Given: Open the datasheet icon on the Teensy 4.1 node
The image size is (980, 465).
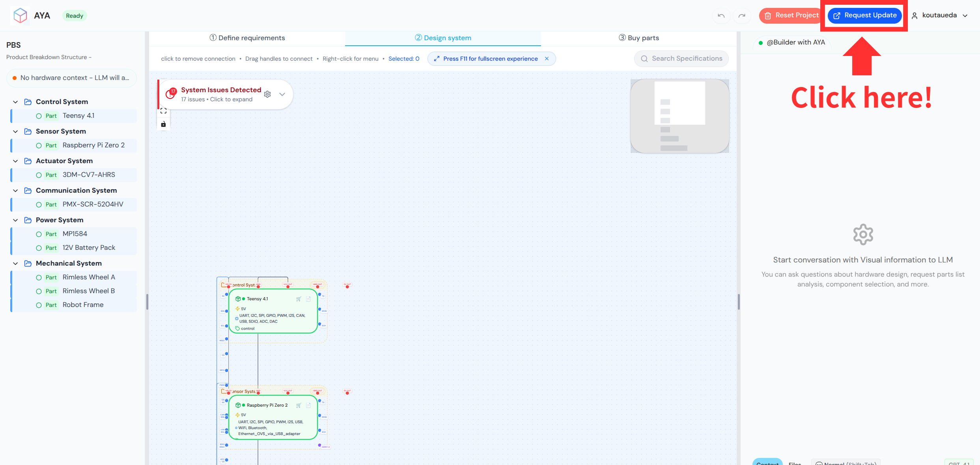Looking at the screenshot, I should pos(308,299).
